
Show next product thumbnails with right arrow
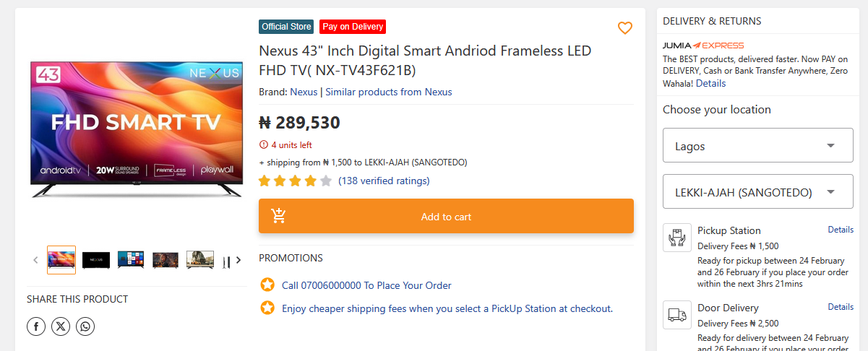click(x=239, y=260)
